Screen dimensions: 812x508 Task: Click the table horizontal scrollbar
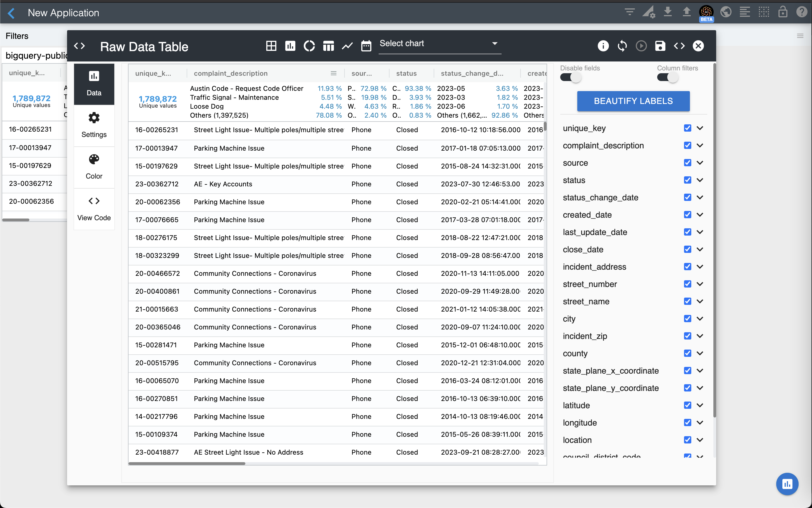pyautogui.click(x=187, y=464)
